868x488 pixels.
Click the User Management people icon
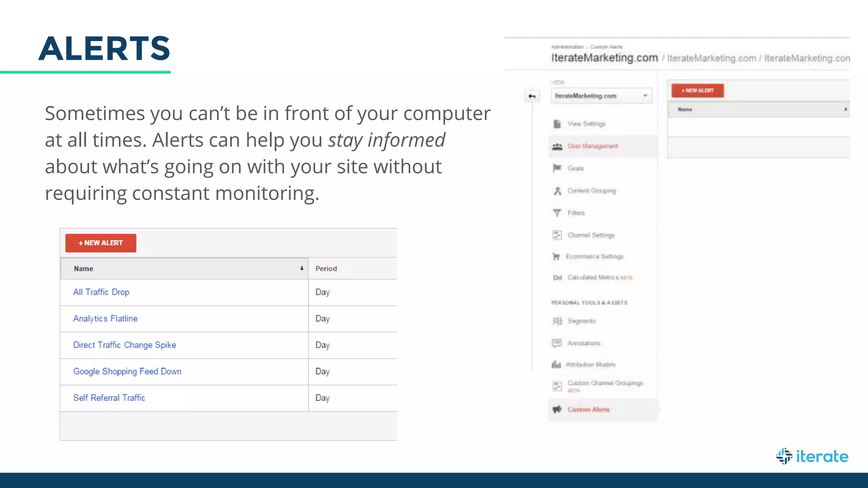pyautogui.click(x=557, y=146)
